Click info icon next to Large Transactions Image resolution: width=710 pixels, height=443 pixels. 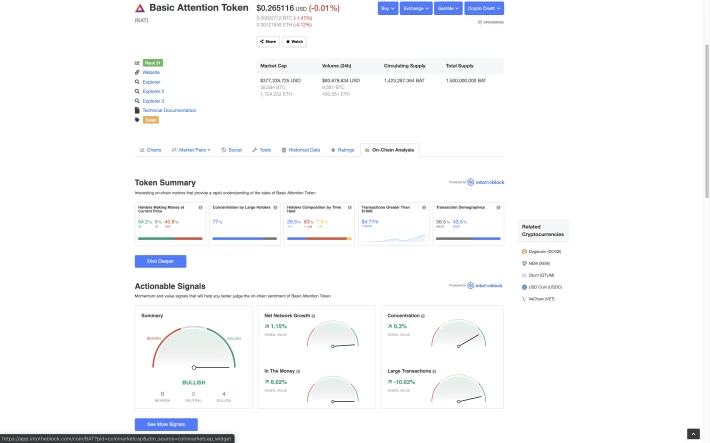tap(434, 371)
